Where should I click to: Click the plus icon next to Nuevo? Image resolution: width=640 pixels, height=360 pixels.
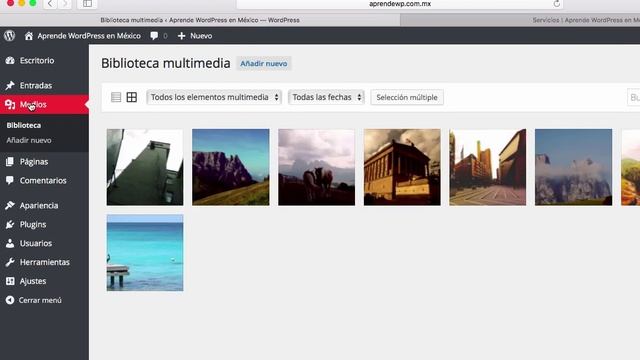(x=181, y=36)
